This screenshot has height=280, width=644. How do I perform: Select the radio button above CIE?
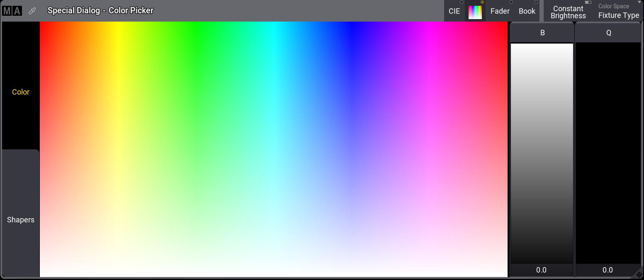point(462,2)
